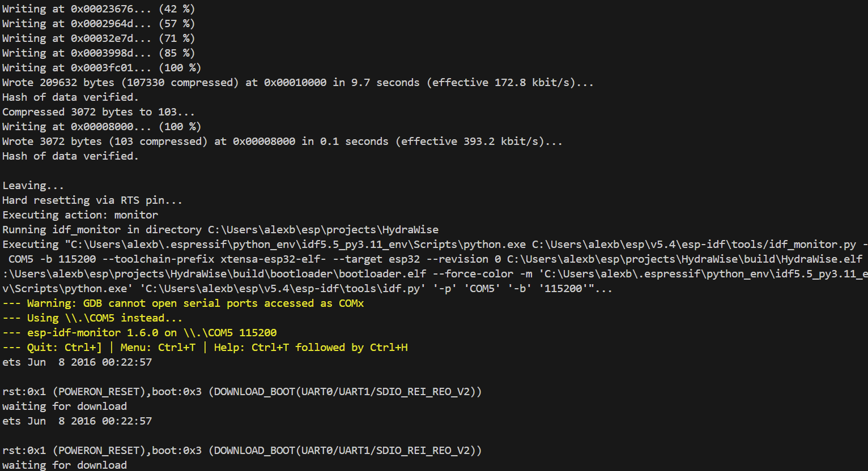Click the "Wrote 209632 bytes" output line
The width and height of the screenshot is (868, 471).
(x=297, y=83)
